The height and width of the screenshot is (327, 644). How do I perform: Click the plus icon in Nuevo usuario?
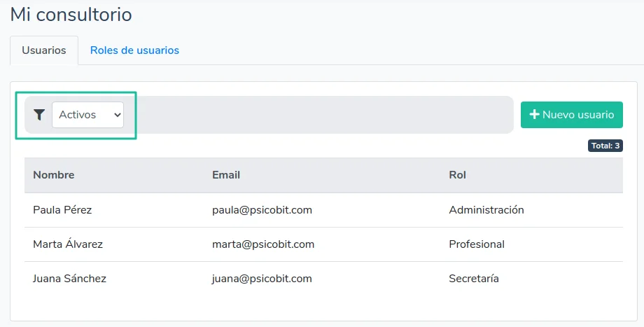click(x=534, y=115)
